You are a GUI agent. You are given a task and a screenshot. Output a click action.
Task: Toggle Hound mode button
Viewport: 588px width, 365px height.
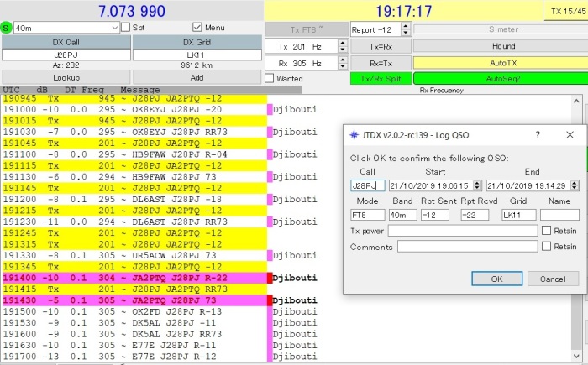click(x=501, y=46)
